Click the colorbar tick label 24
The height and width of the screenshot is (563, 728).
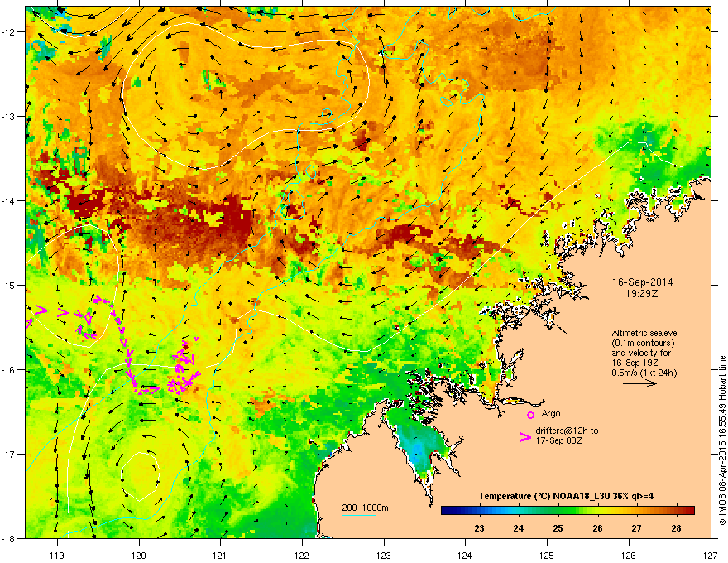[519, 528]
